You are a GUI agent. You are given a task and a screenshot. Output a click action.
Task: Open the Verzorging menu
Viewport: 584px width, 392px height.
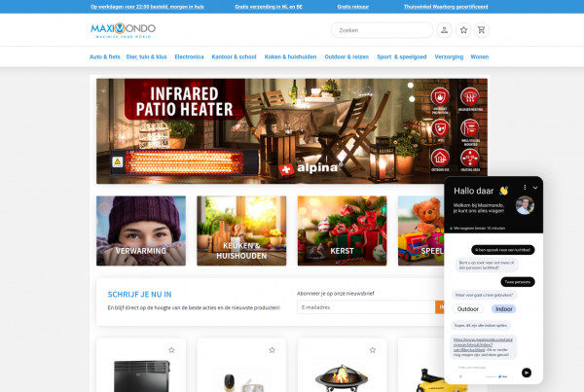[x=449, y=57]
